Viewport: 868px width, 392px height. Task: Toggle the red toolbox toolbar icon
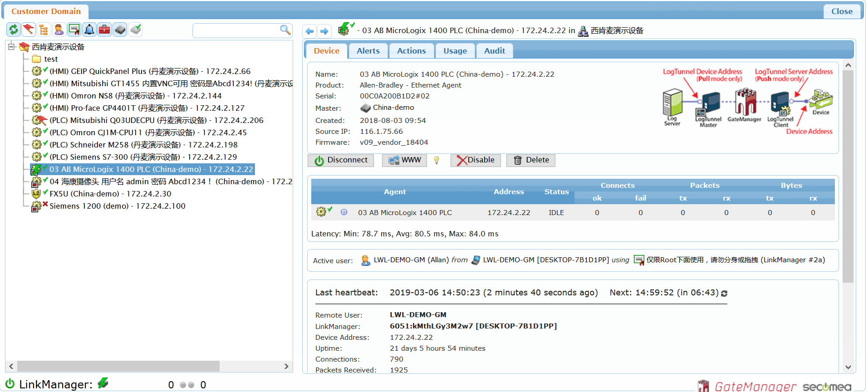(104, 30)
